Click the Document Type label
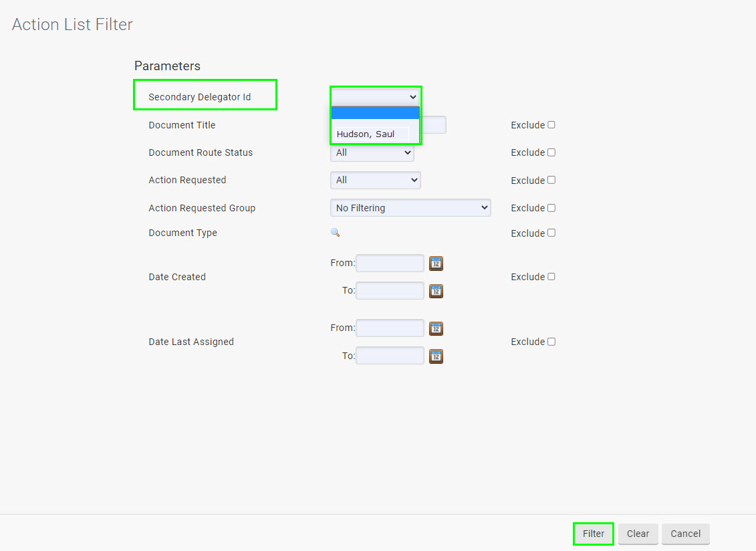The image size is (756, 551). point(182,233)
